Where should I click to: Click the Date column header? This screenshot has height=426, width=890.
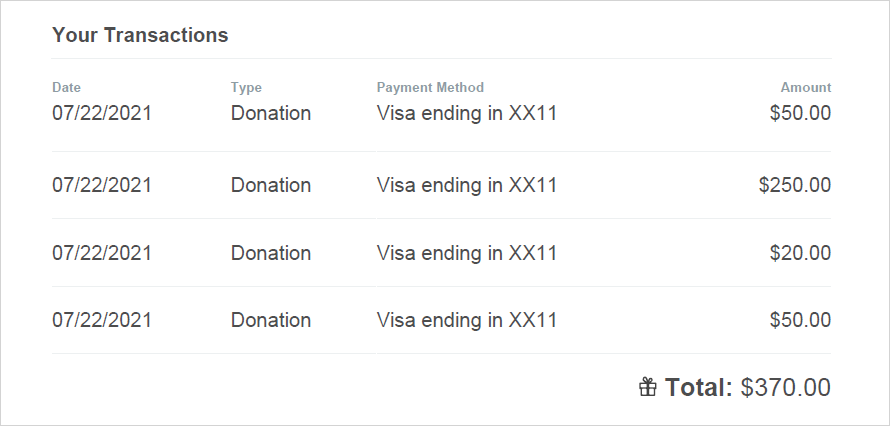(66, 87)
